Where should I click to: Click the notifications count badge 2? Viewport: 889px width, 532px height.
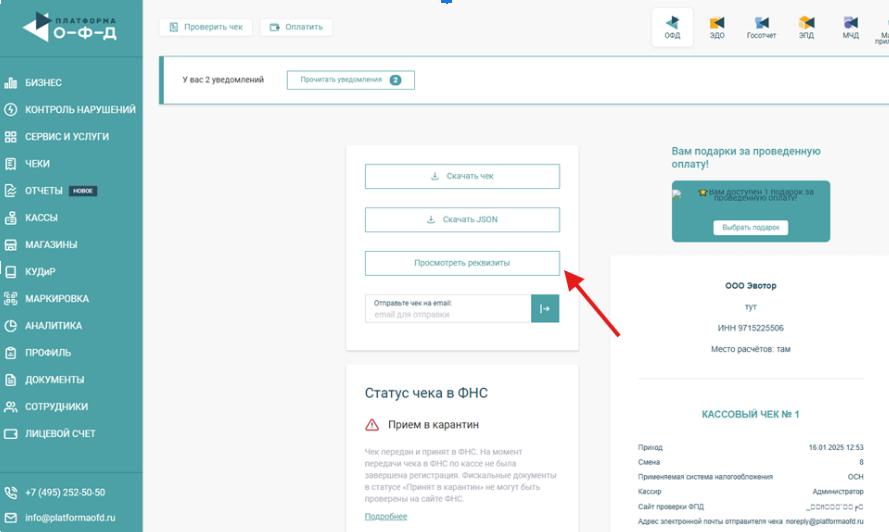(x=395, y=80)
